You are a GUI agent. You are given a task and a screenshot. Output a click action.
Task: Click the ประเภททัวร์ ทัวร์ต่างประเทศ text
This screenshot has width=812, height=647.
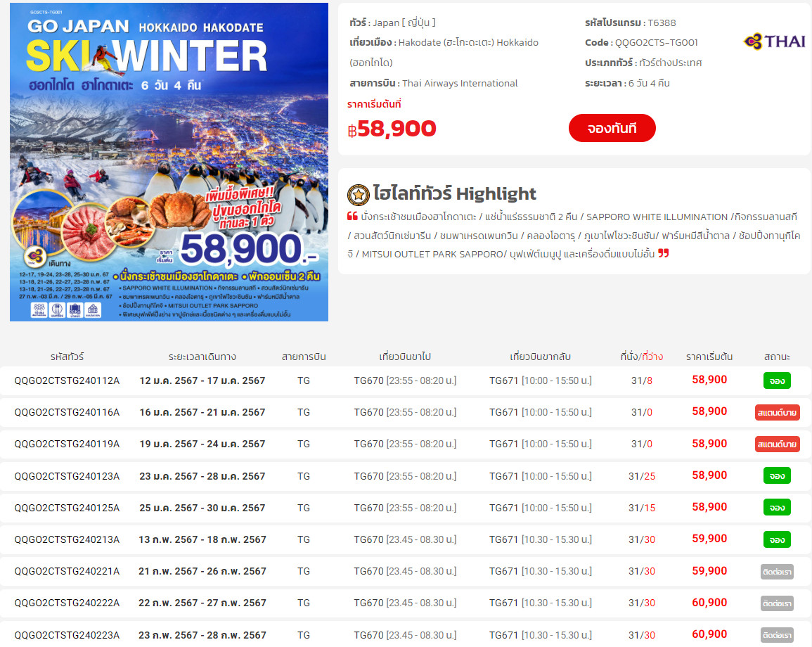pos(643,63)
